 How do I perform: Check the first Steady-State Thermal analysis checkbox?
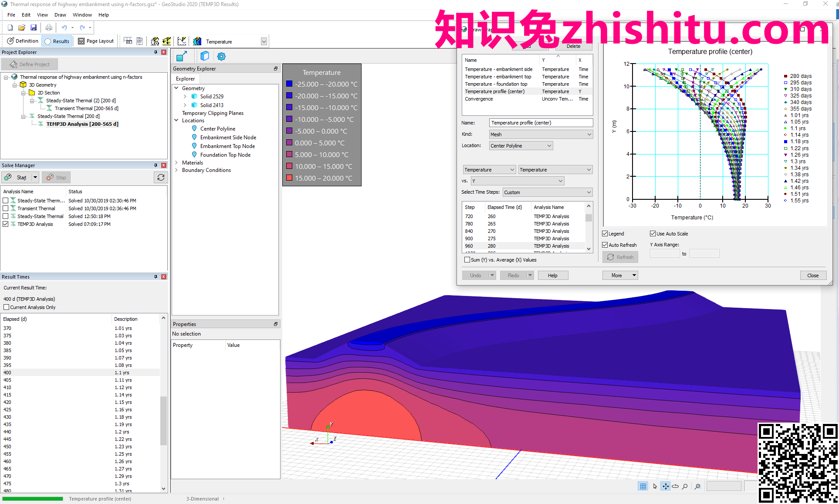tap(6, 201)
